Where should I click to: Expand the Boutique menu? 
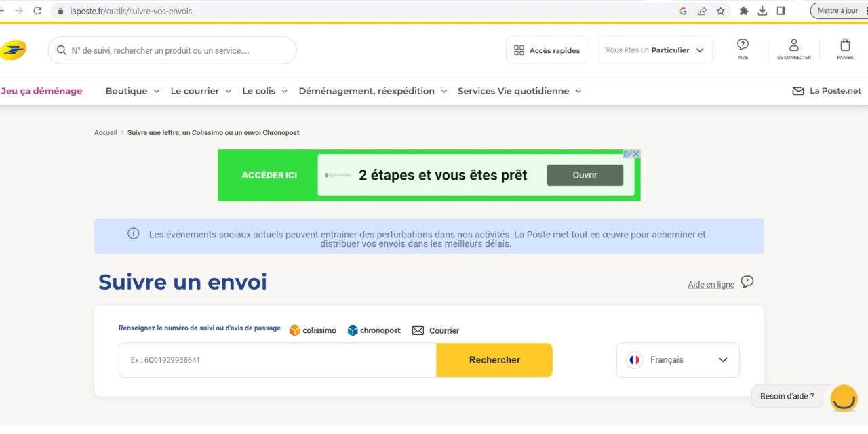coord(132,91)
